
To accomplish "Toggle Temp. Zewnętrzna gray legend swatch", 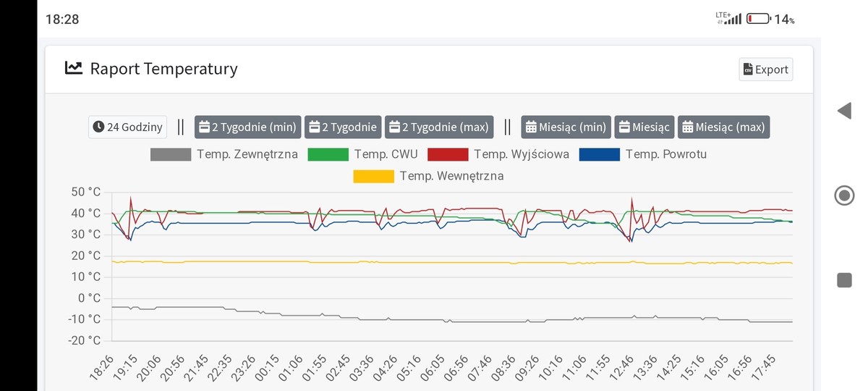I will tap(171, 154).
